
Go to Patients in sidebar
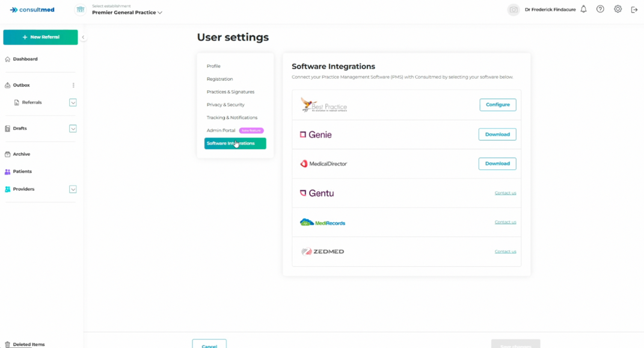click(22, 172)
